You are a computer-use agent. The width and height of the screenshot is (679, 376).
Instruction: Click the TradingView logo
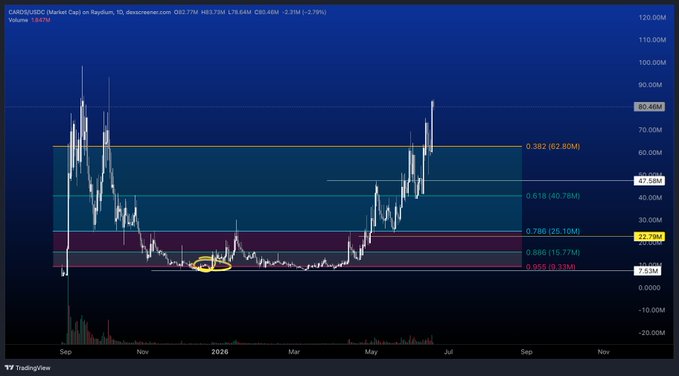28,368
